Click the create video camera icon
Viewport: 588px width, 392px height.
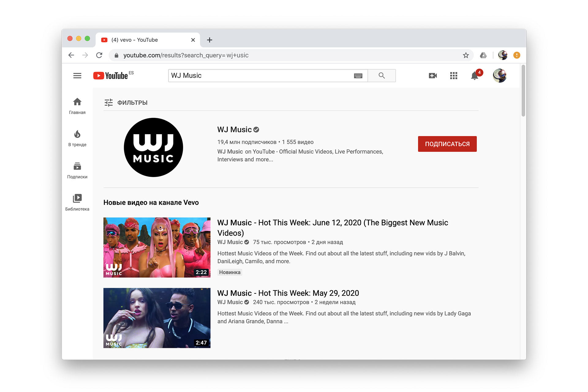432,76
